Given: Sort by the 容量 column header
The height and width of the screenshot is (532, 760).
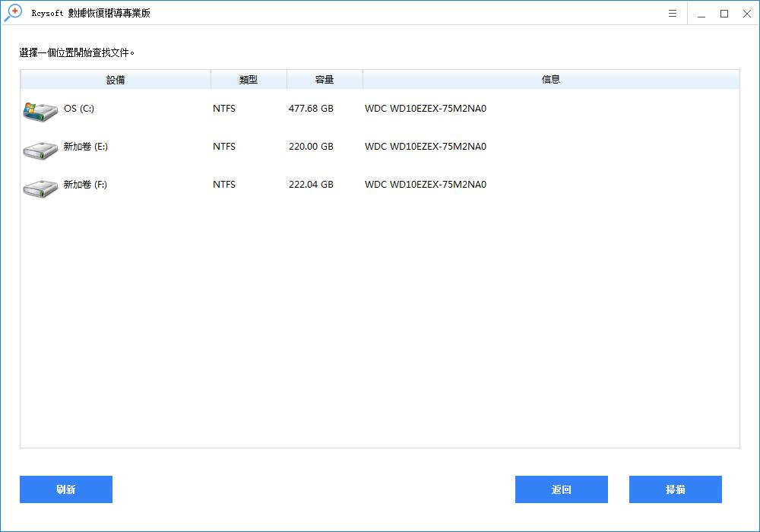Looking at the screenshot, I should click(325, 80).
